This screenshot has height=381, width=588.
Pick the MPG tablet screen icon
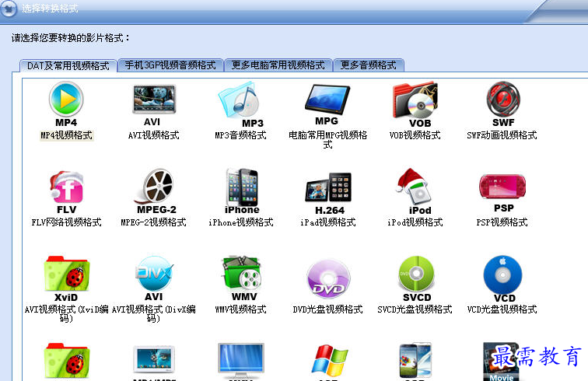pyautogui.click(x=327, y=100)
